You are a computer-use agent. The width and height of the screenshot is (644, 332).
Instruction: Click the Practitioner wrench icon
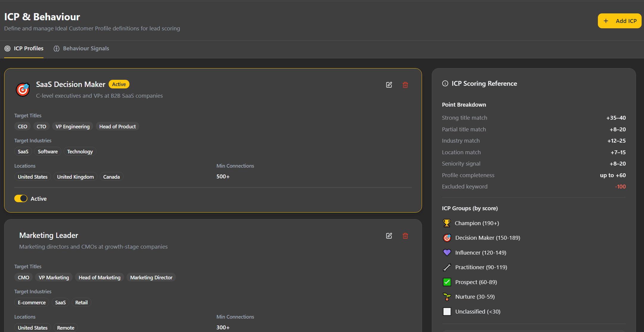point(447,267)
